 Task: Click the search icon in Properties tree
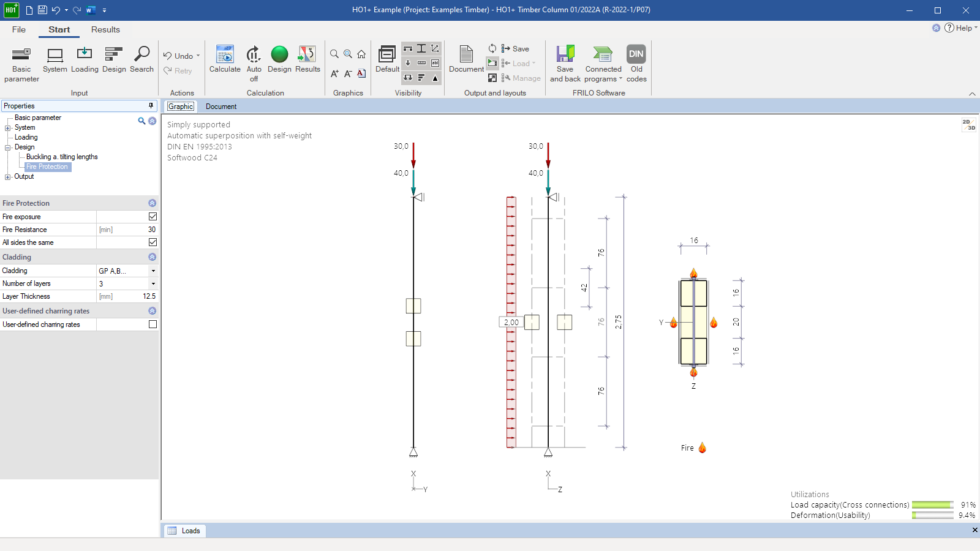[x=141, y=121]
